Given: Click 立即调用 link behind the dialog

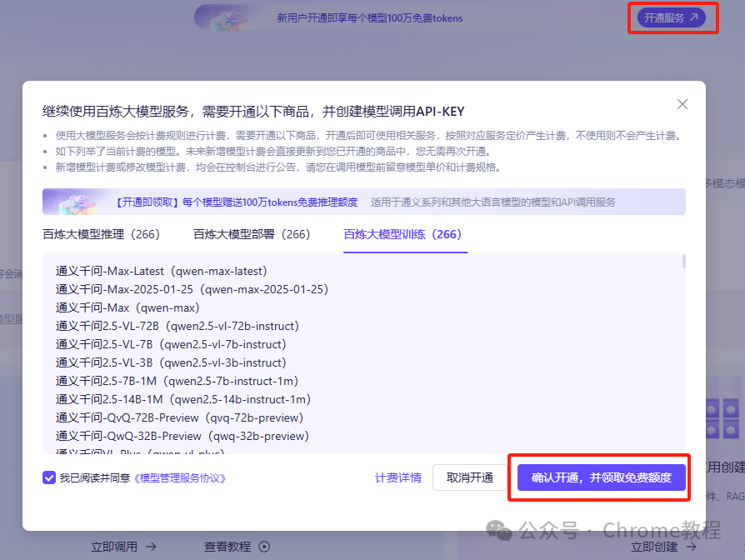Looking at the screenshot, I should click(114, 547).
